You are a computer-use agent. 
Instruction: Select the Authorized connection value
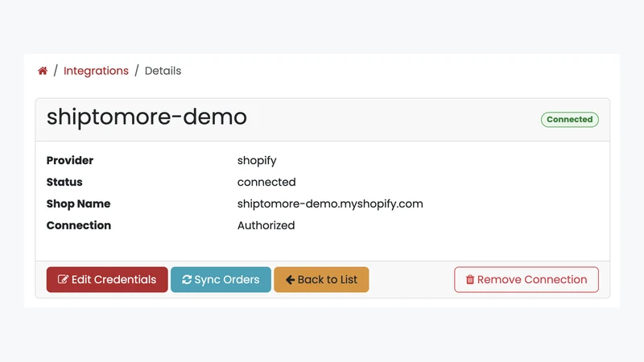point(266,225)
